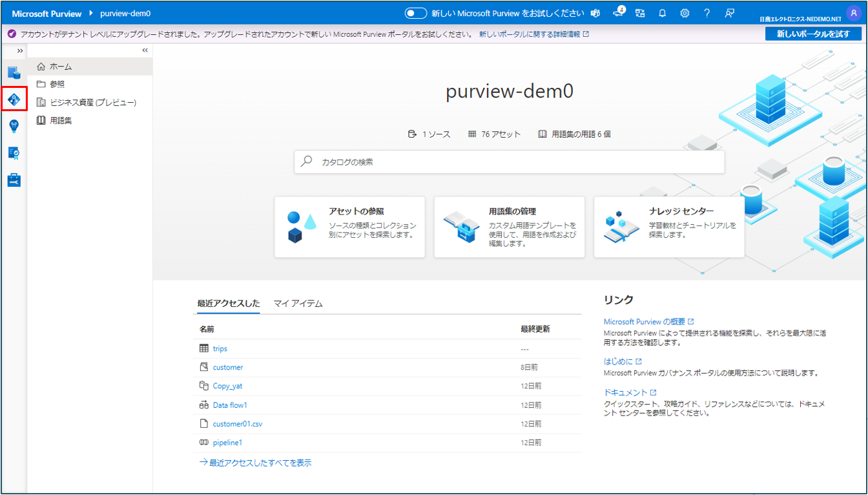Open the customer01.csv recent item

tap(237, 424)
